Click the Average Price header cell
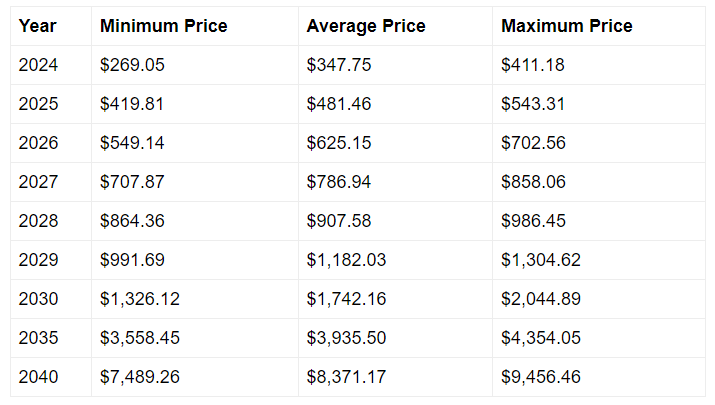715x405 pixels. pos(366,26)
